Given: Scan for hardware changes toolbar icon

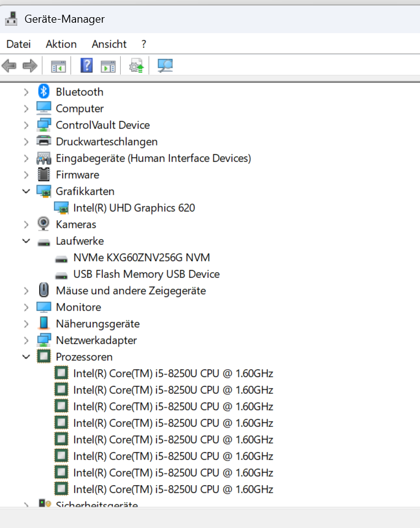Looking at the screenshot, I should [x=165, y=66].
